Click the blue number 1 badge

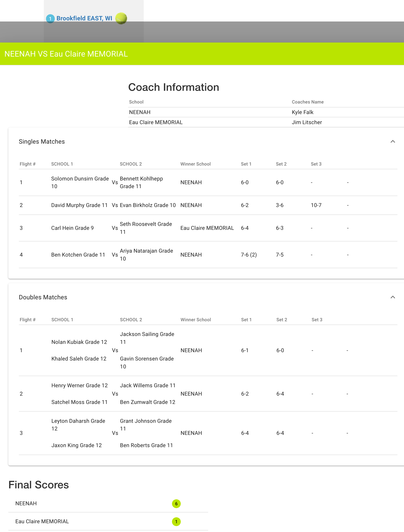50,19
